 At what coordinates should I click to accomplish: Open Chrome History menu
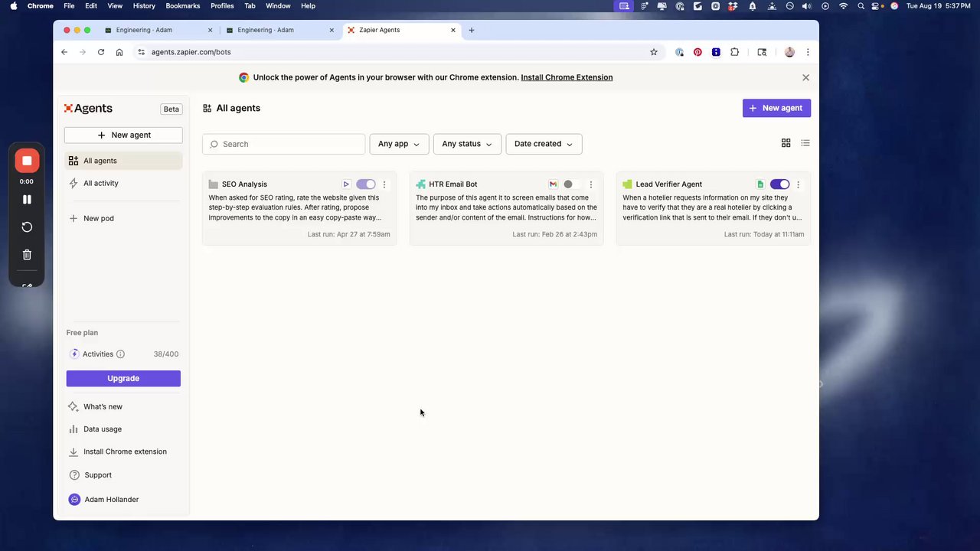[x=144, y=6]
